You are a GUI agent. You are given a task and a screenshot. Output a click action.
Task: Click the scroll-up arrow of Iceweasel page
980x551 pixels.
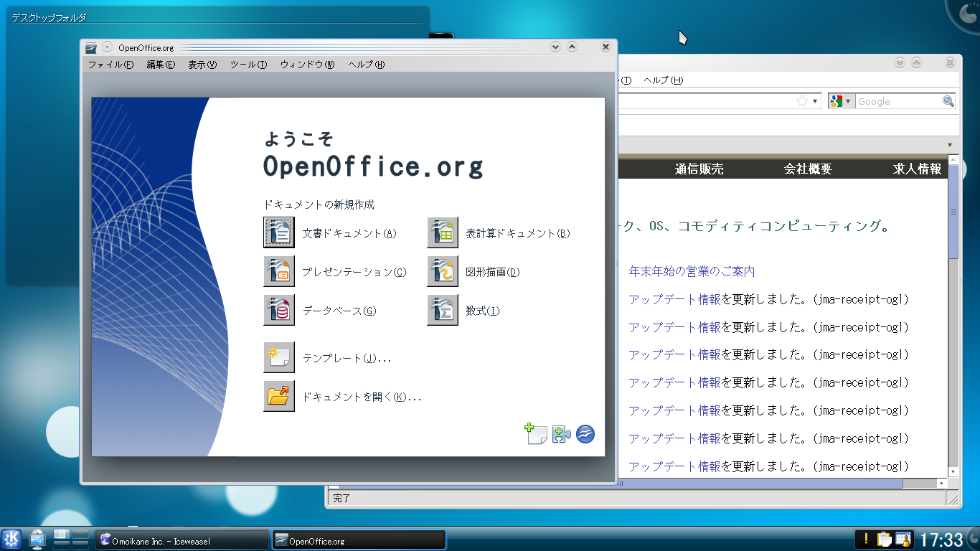tap(953, 159)
